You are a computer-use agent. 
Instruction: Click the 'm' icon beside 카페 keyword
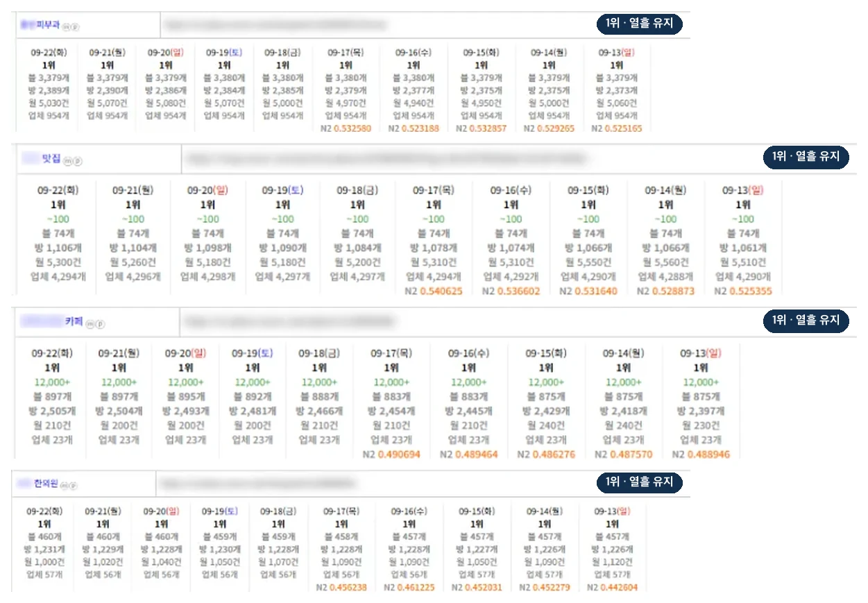(90, 323)
